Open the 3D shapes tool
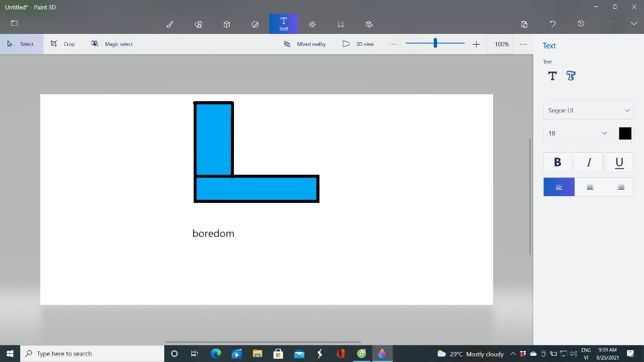This screenshot has height=362, width=644. [226, 25]
